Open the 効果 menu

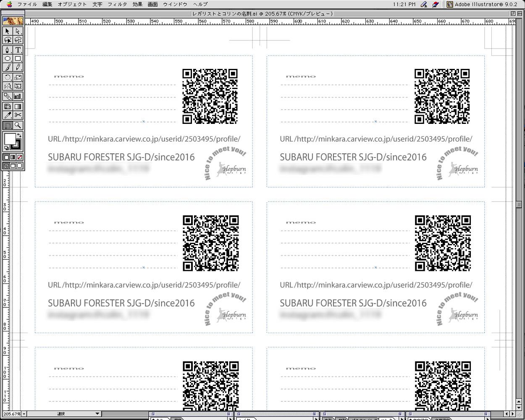coord(137,4)
